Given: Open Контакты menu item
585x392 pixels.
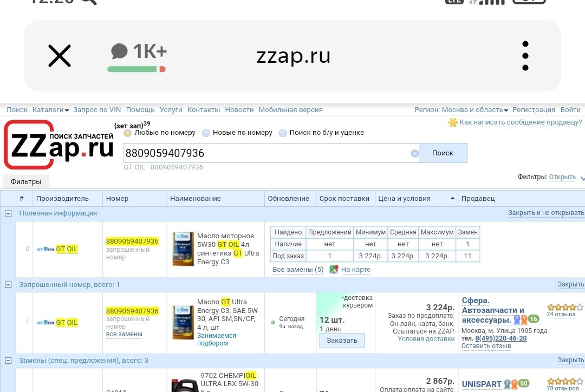Looking at the screenshot, I should [x=204, y=110].
